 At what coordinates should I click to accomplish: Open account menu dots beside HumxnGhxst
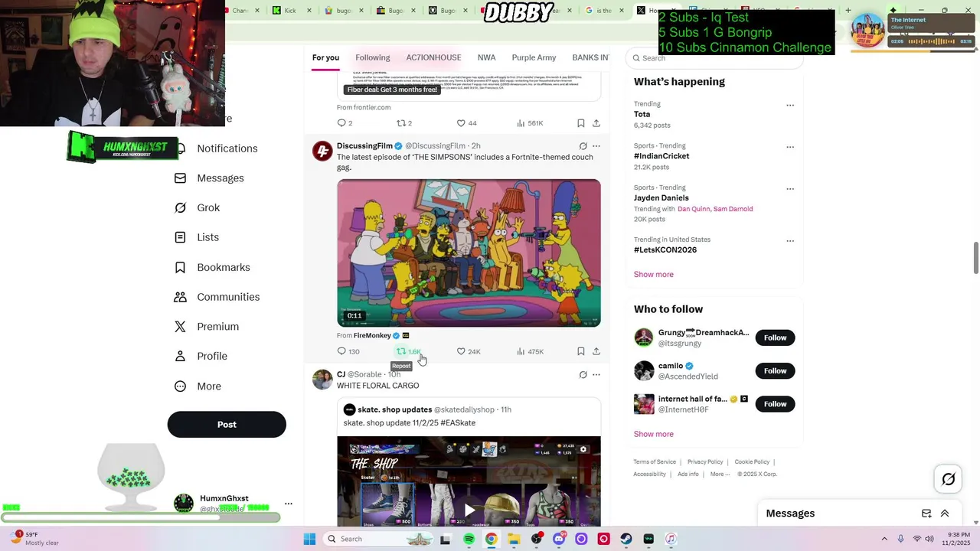(x=289, y=504)
